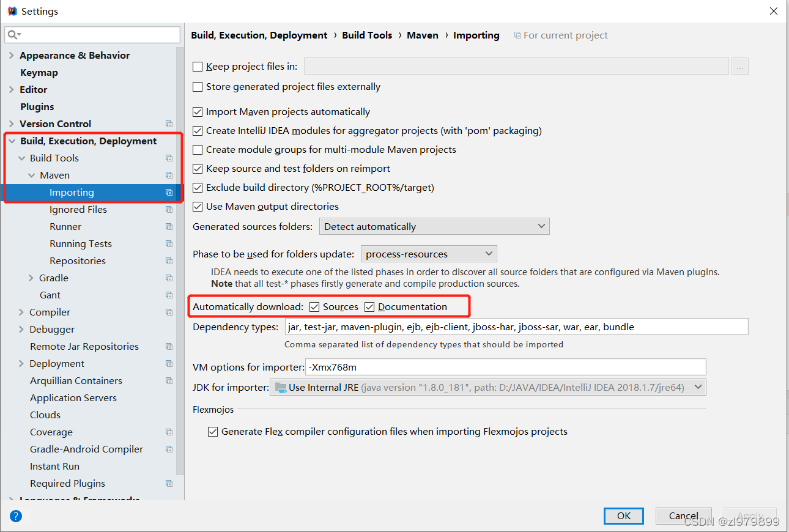Click VM options for importer field
This screenshot has width=789, height=532.
tap(505, 368)
